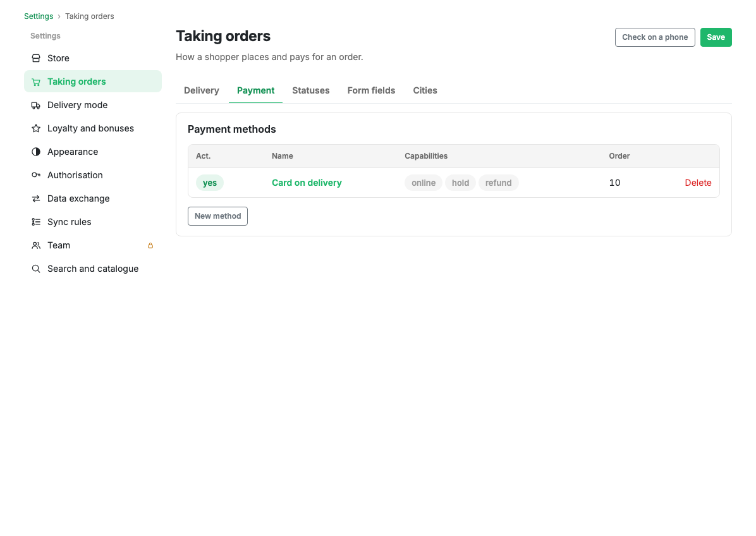This screenshot has height=536, width=756.
Task: Follow the Settings breadcrumb link
Action: pos(39,16)
